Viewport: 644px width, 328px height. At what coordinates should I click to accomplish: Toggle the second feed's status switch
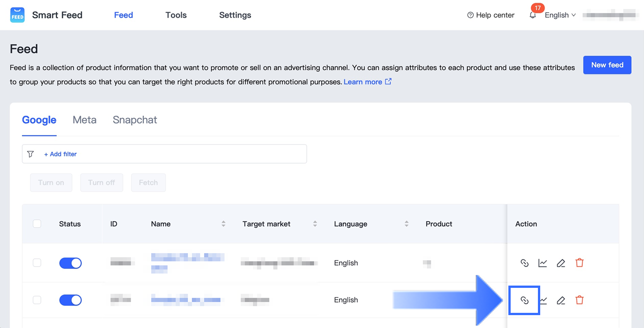pyautogui.click(x=70, y=300)
